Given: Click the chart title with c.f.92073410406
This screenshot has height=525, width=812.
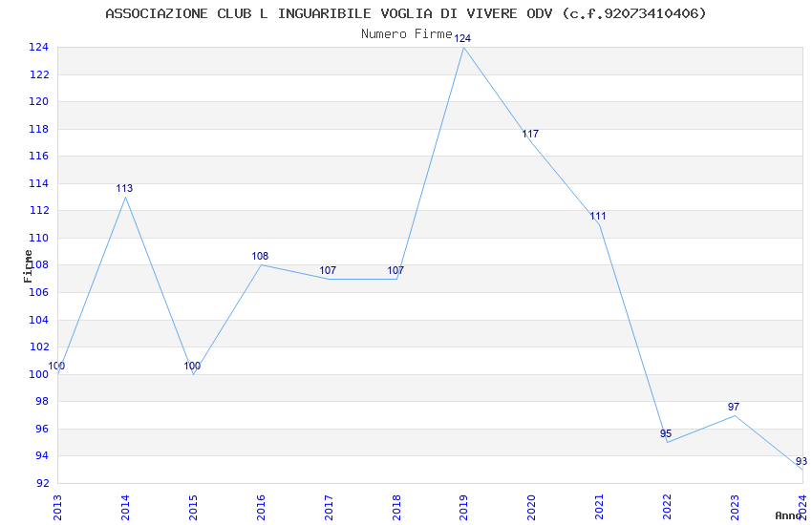Looking at the screenshot, I should (406, 13).
